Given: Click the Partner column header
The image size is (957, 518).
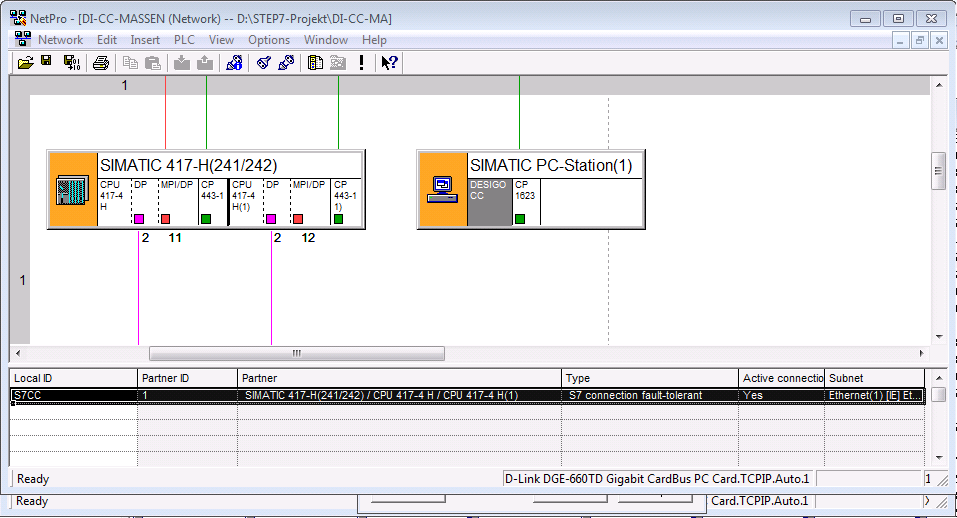Looking at the screenshot, I should click(x=399, y=378).
